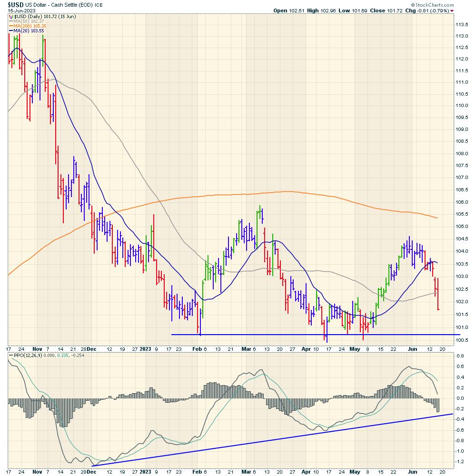
Task: Select the MA(20) 103.55 legend entry
Action: (28, 32)
